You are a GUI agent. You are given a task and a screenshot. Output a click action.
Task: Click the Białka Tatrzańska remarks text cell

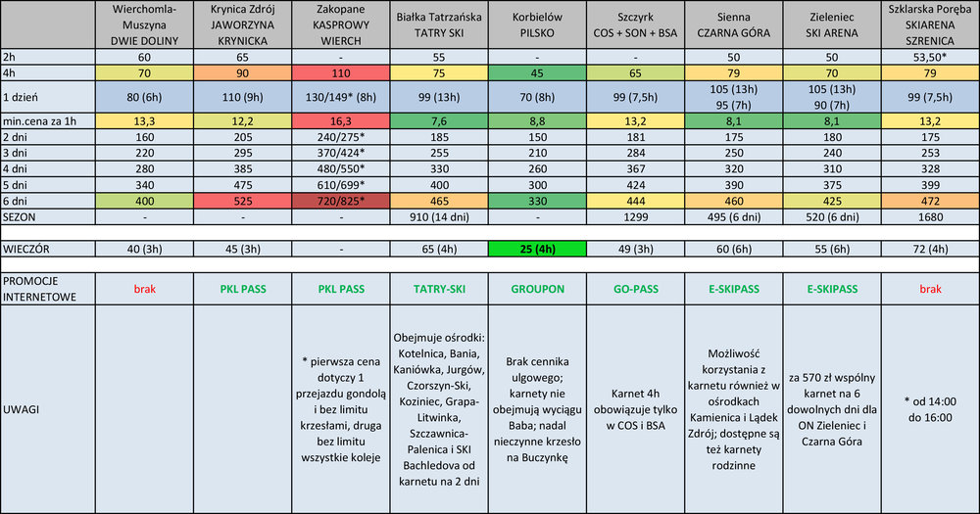tap(439, 409)
